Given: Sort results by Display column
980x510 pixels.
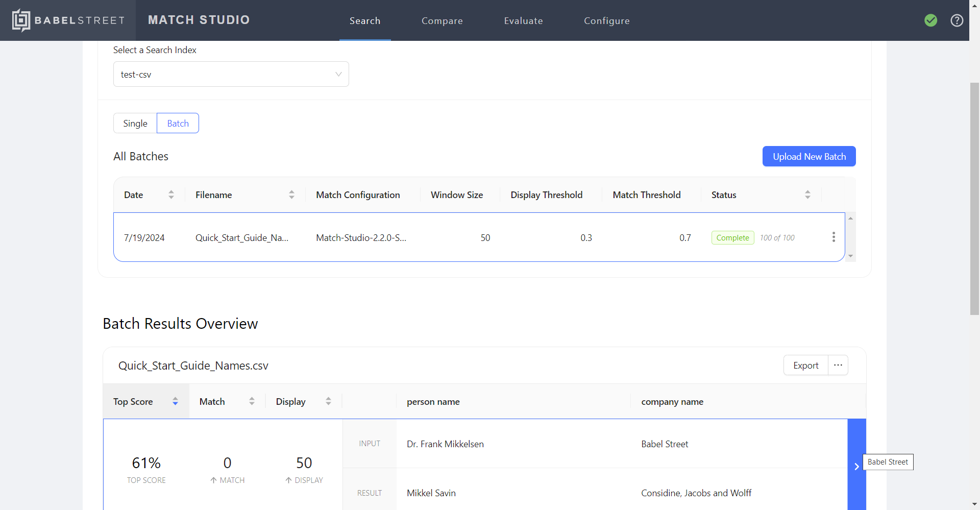Looking at the screenshot, I should (328, 401).
